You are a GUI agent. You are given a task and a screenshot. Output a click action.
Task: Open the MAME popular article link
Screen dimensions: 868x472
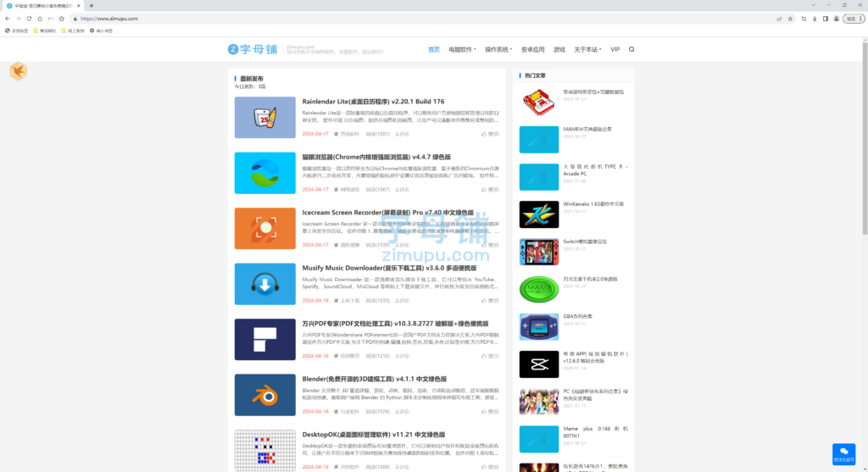coord(587,129)
